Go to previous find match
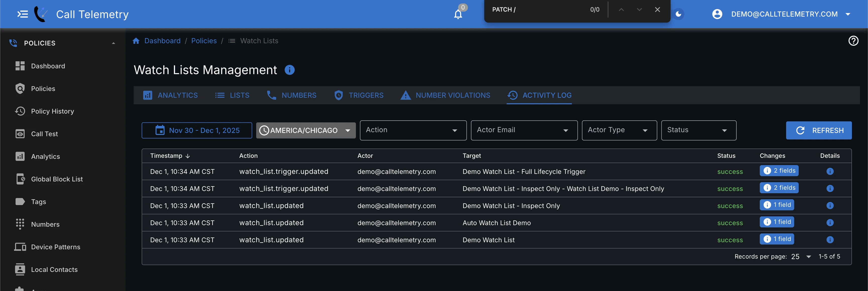The image size is (868, 291). click(x=621, y=10)
